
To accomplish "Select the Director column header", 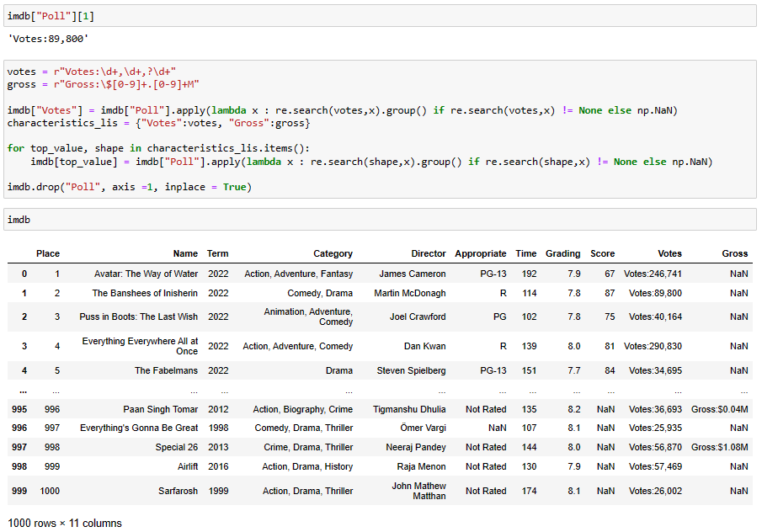I will 429,253.
